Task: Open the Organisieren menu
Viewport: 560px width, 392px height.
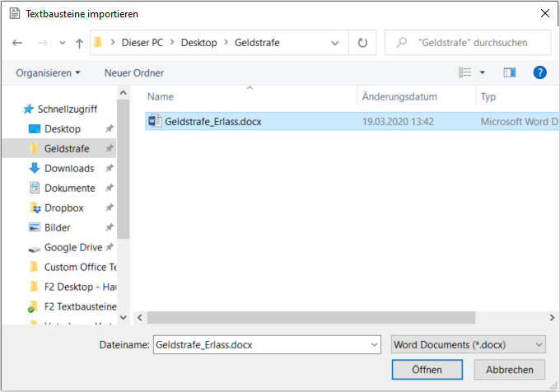Action: (x=48, y=72)
